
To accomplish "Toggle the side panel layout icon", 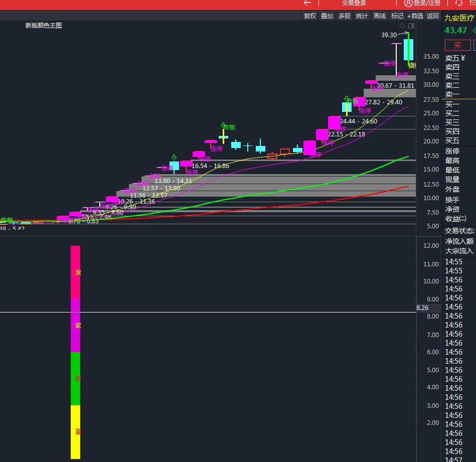I will point(411,26).
